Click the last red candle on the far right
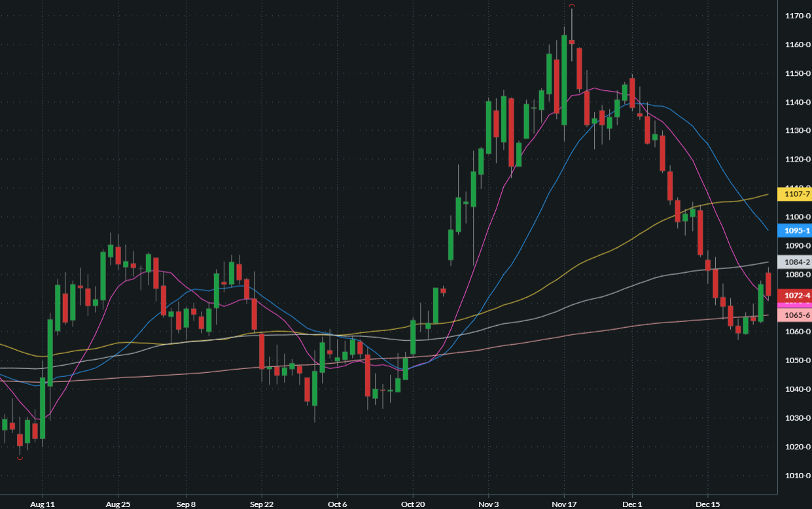 [768, 285]
